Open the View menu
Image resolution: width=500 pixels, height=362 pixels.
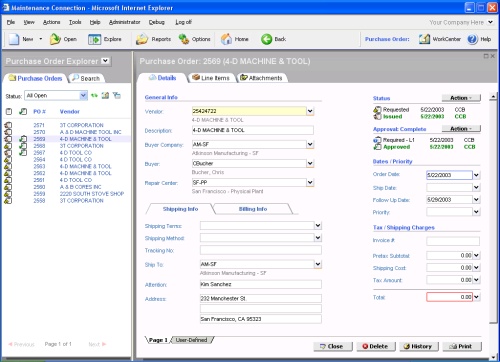29,22
